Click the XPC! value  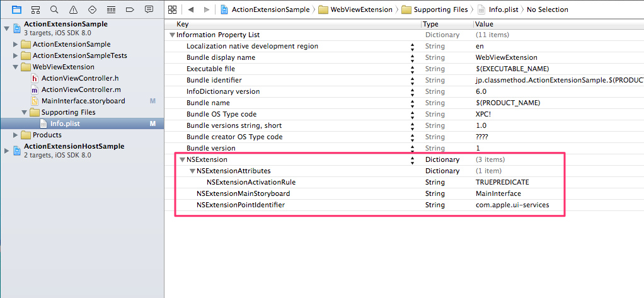[x=484, y=114]
